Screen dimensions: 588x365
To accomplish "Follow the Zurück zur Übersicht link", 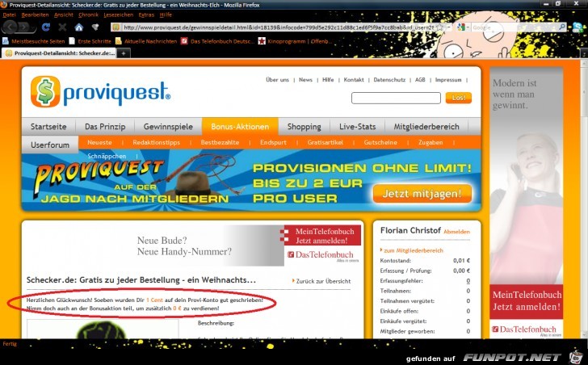I will coord(323,281).
